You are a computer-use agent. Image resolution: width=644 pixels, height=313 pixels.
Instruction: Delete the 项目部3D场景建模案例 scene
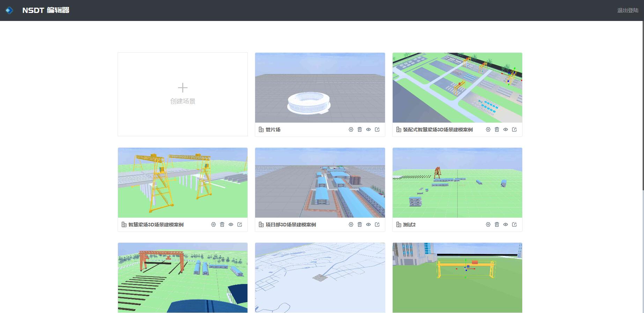[x=360, y=225]
